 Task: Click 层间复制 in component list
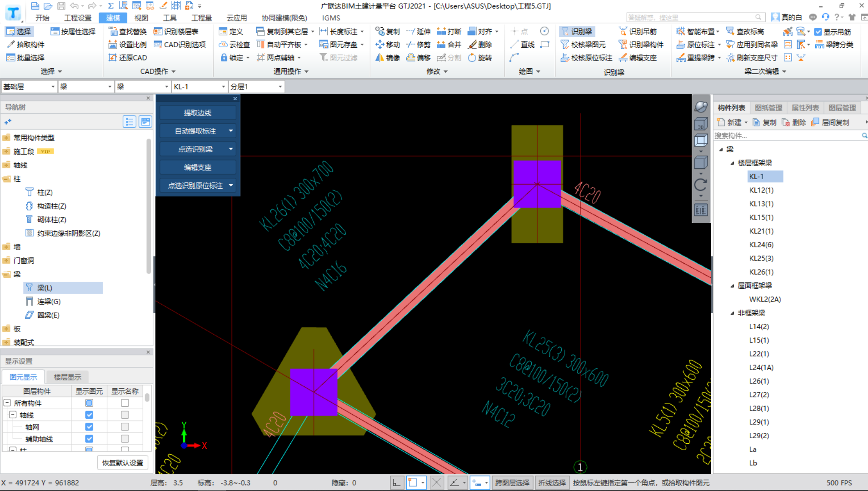(x=830, y=122)
